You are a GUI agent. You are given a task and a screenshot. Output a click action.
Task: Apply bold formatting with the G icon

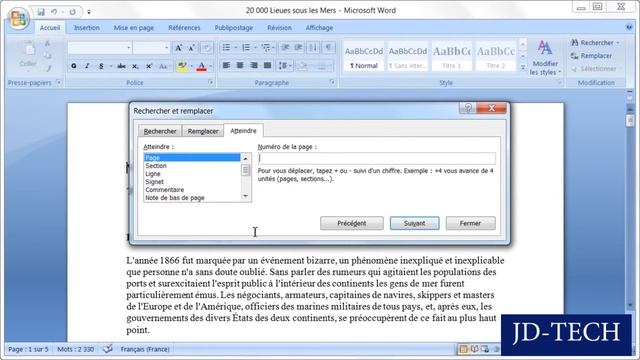[x=74, y=66]
